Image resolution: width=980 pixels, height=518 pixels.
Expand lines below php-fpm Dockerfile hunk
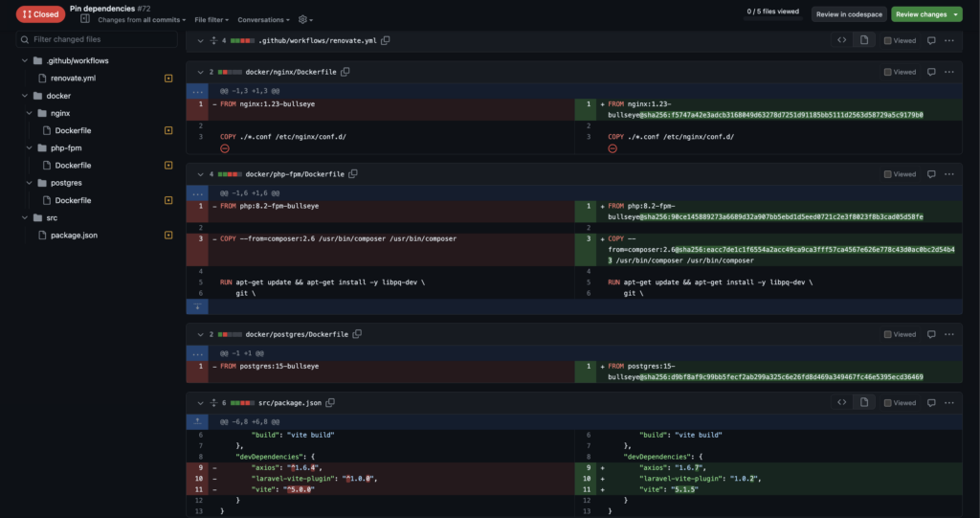[197, 306]
